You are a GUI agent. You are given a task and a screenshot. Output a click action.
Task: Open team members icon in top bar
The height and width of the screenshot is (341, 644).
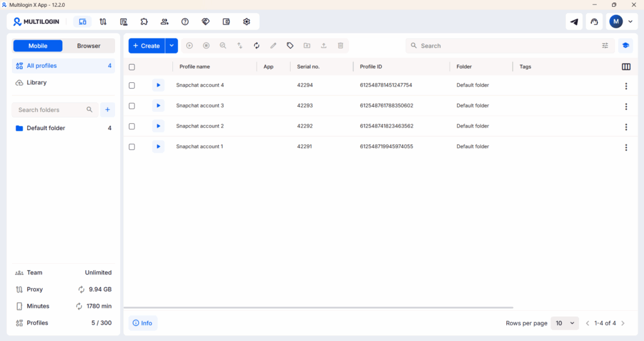tap(164, 21)
